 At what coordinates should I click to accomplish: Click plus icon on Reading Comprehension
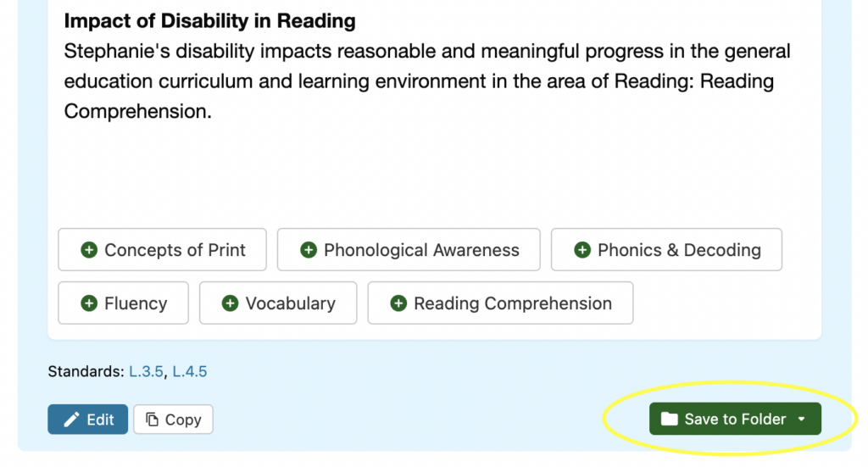tap(398, 303)
